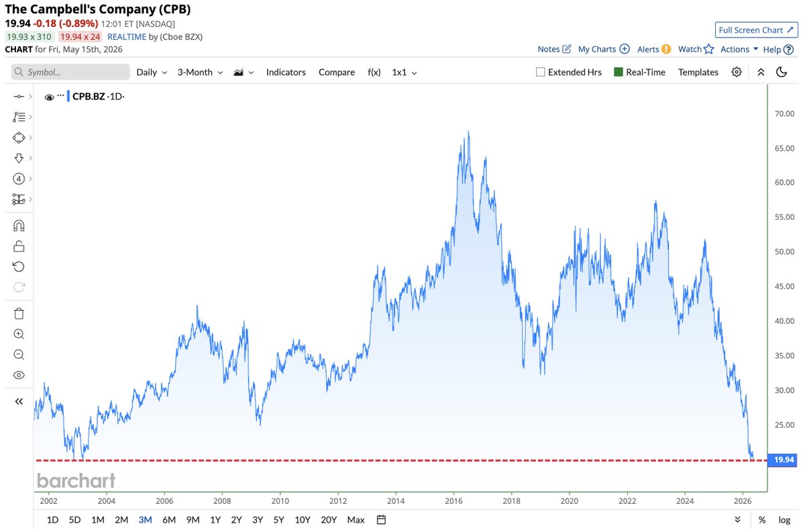Select the 9M time range

point(193,519)
